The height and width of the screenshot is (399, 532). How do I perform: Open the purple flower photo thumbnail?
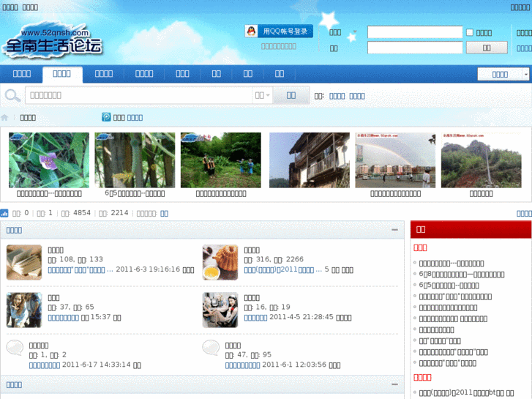click(49, 160)
